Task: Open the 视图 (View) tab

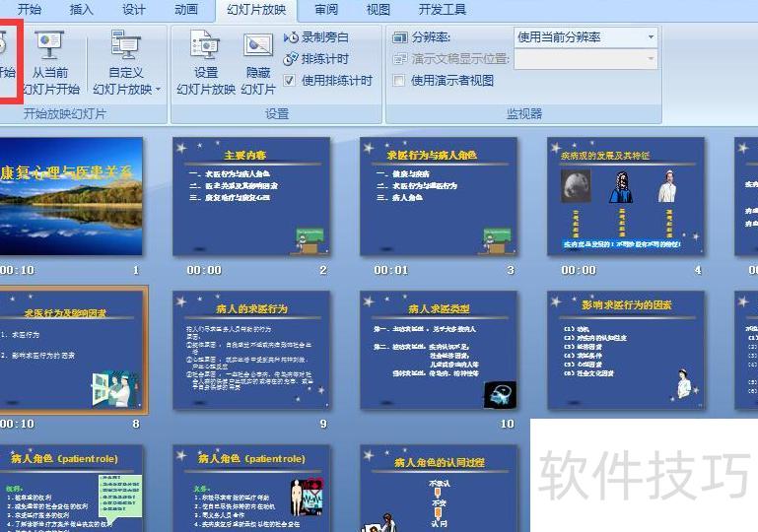Action: (x=378, y=10)
